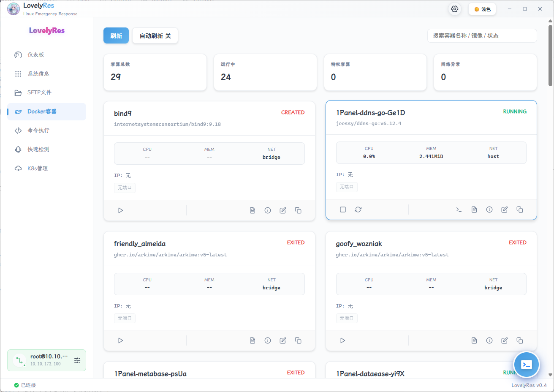Show the info icon details for goofy_wozniak
This screenshot has height=392, width=554.
tap(489, 340)
